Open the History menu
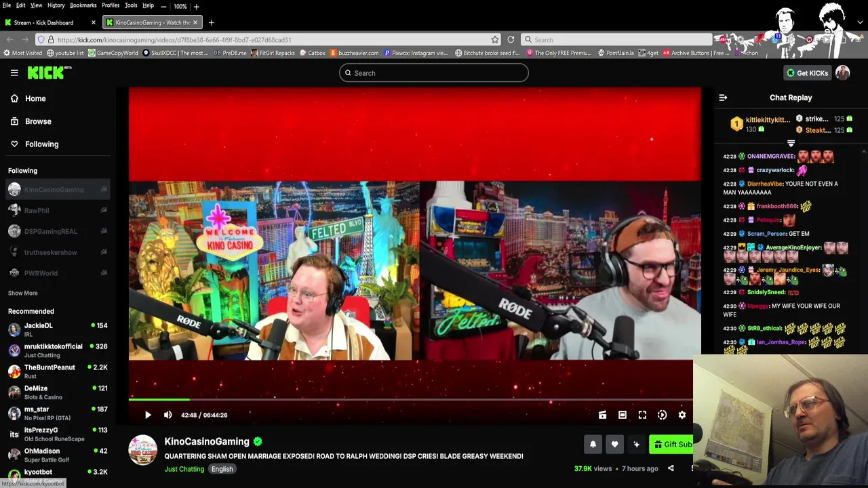Viewport: 868px width, 488px height. point(56,5)
